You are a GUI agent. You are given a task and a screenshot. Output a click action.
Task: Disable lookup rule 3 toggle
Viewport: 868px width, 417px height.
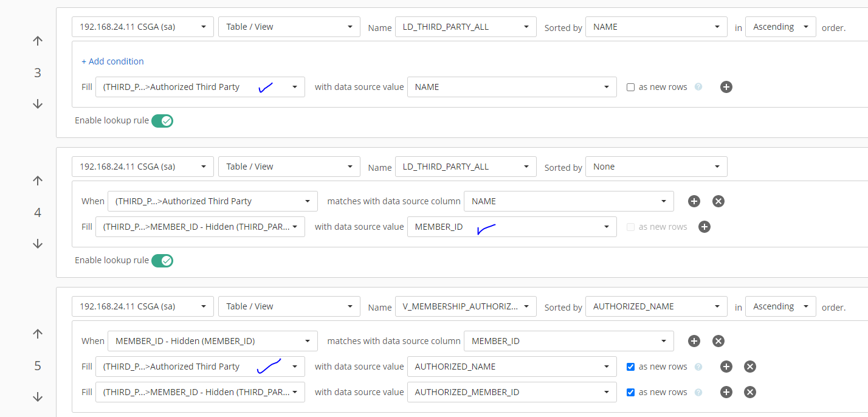pyautogui.click(x=162, y=121)
